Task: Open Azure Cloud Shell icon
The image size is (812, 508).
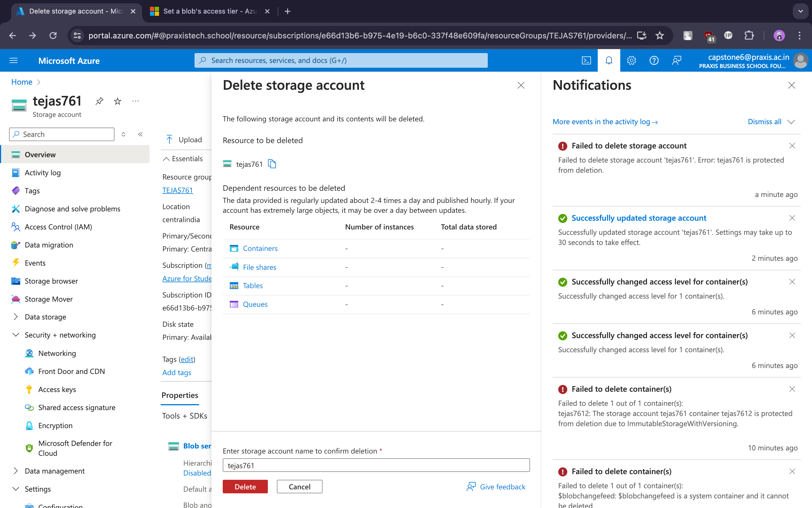Action: [586, 60]
